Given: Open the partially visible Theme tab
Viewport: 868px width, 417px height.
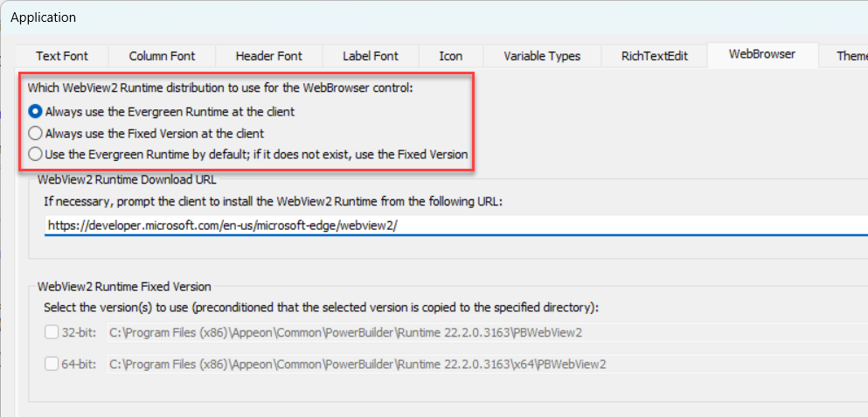Looking at the screenshot, I should coord(851,56).
